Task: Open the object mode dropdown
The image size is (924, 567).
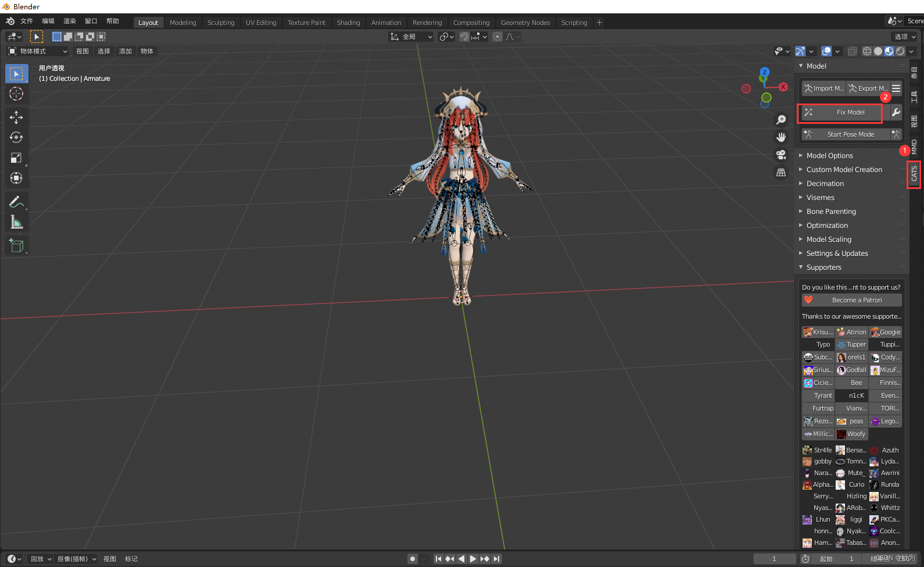Action: (x=37, y=51)
